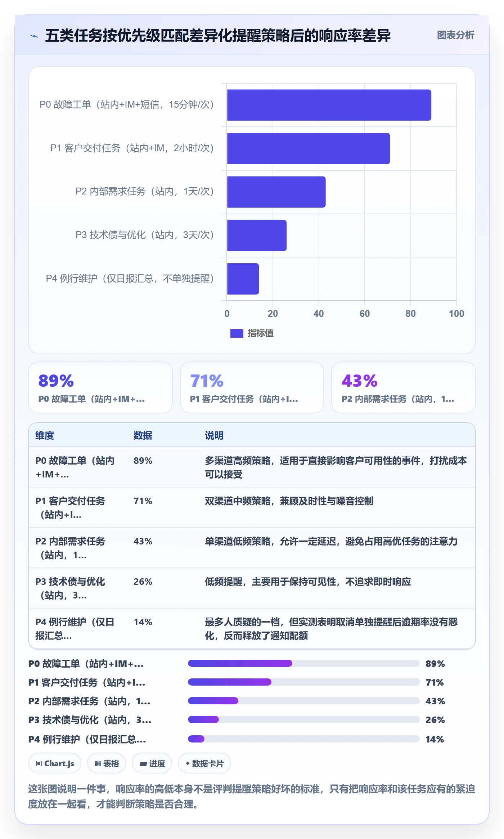Select the Chart.js tag
The width and height of the screenshot is (504, 839).
55,763
